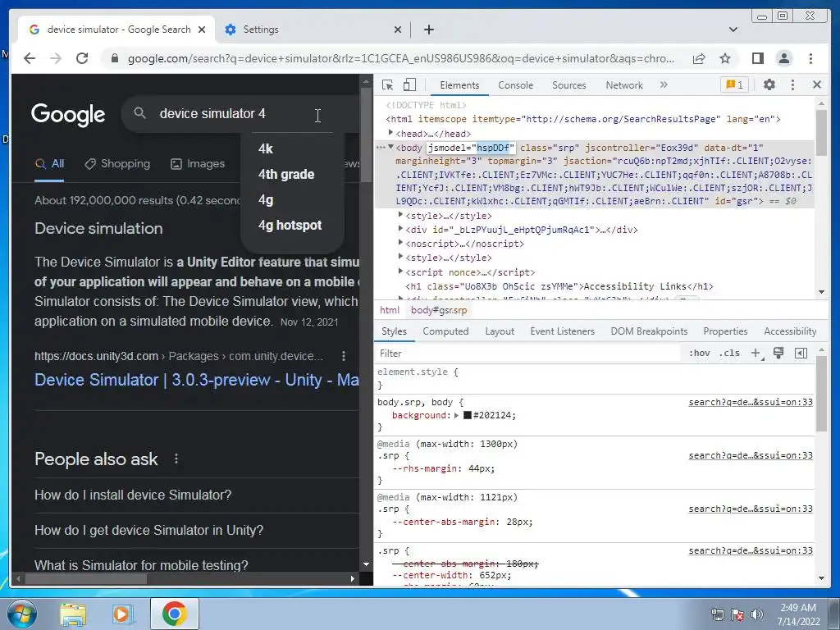The width and height of the screenshot is (840, 630).
Task: Select the Computed pane tab
Action: tap(445, 331)
